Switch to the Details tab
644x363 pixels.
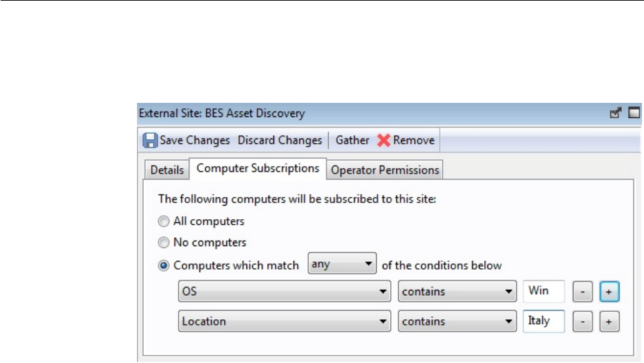click(x=167, y=170)
